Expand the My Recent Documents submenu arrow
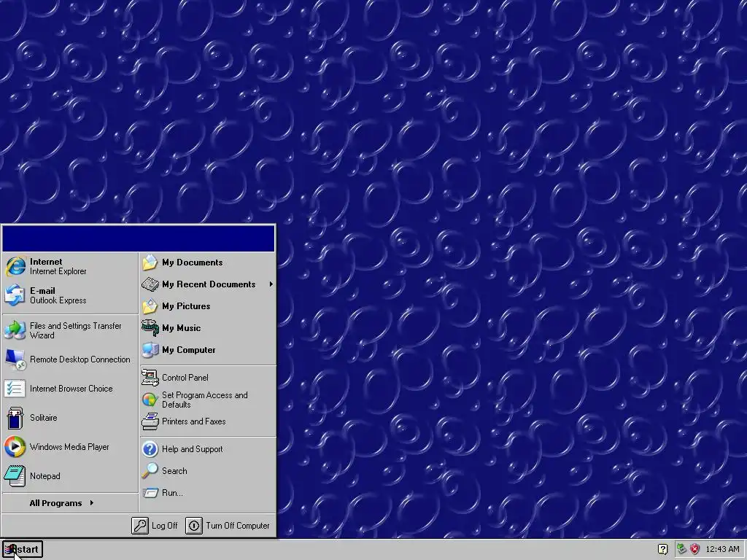 [x=271, y=284]
